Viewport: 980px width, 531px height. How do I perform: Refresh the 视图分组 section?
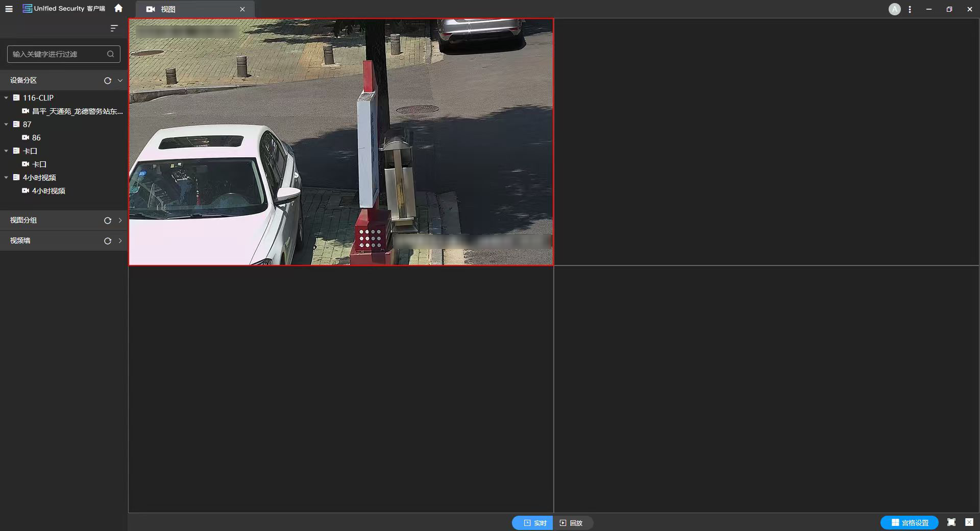(x=108, y=221)
